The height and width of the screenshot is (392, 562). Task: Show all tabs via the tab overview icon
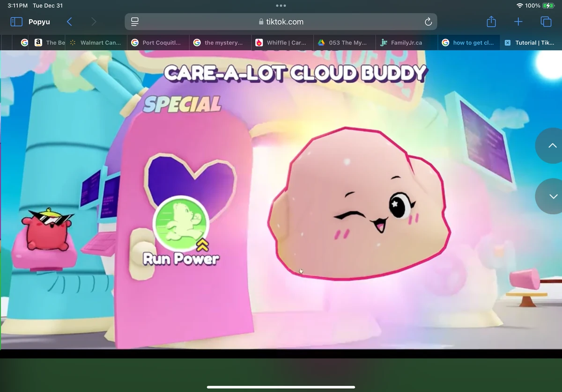click(x=545, y=22)
